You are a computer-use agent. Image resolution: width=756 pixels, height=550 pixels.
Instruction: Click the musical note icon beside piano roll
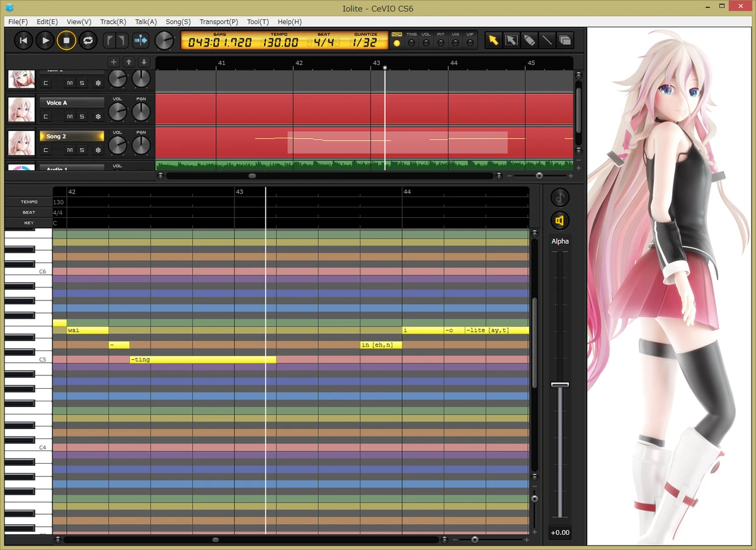559,197
